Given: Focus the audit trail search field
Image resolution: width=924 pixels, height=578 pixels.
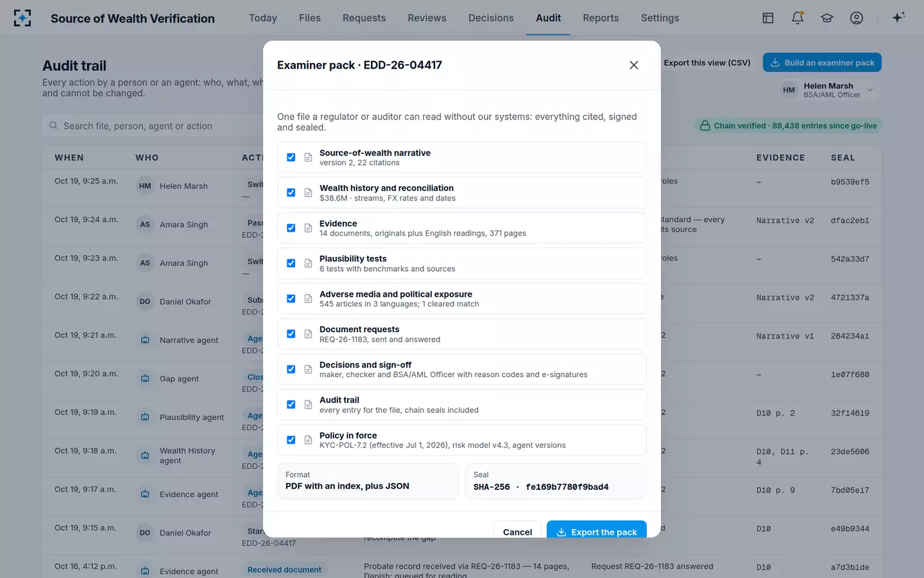Looking at the screenshot, I should [154, 126].
